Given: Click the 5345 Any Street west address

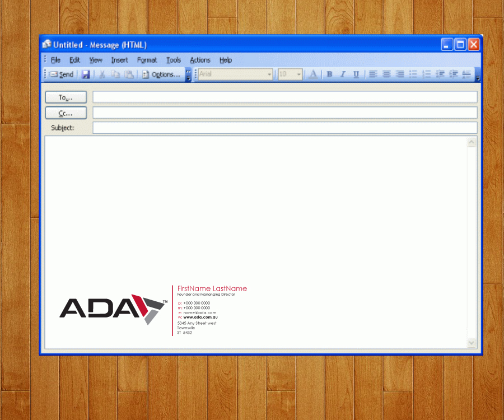Looking at the screenshot, I should point(197,323).
